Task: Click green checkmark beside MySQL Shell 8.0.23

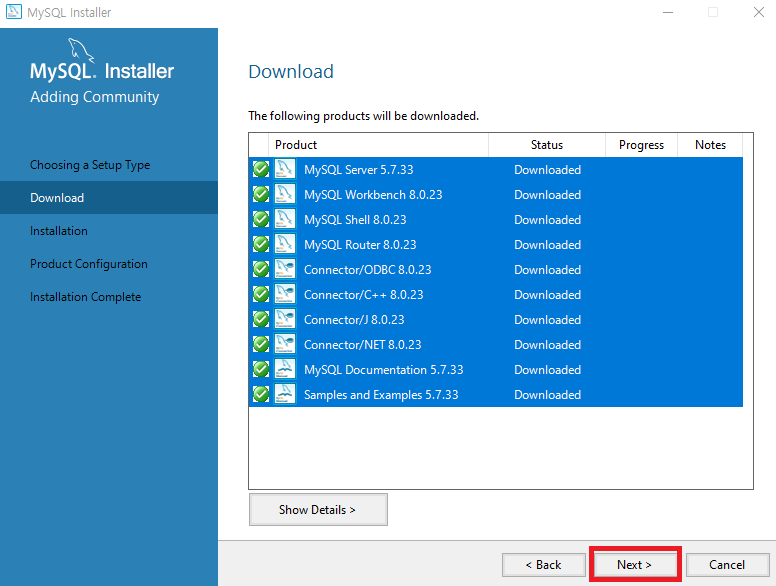Action: (x=261, y=219)
